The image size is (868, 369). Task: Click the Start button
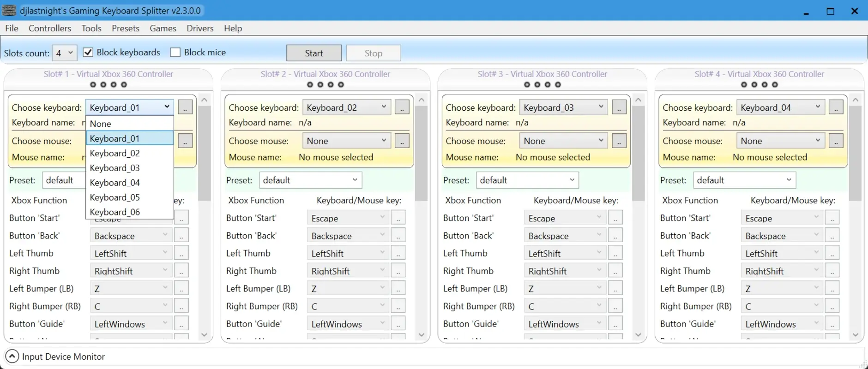coord(314,53)
